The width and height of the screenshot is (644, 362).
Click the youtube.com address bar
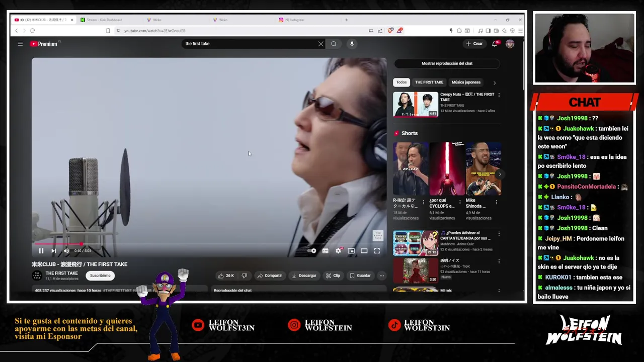tap(242, 31)
